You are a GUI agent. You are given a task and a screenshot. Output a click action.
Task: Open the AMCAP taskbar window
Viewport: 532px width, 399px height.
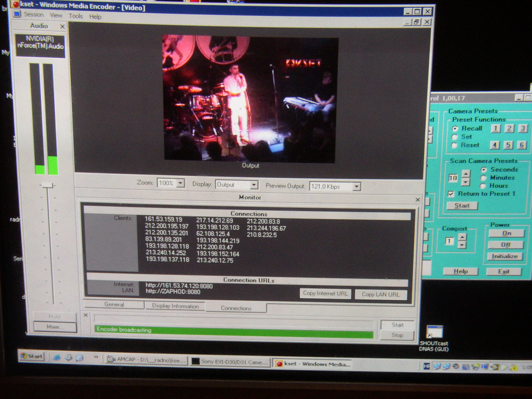146,360
